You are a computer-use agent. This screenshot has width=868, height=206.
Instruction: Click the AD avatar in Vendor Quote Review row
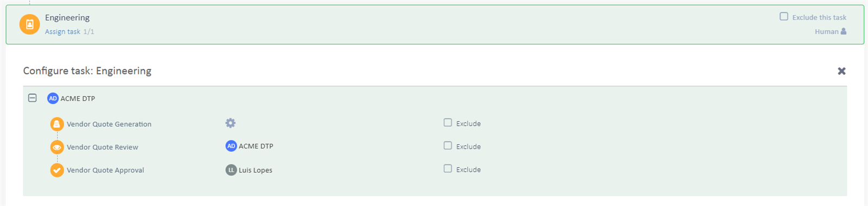coord(231,146)
